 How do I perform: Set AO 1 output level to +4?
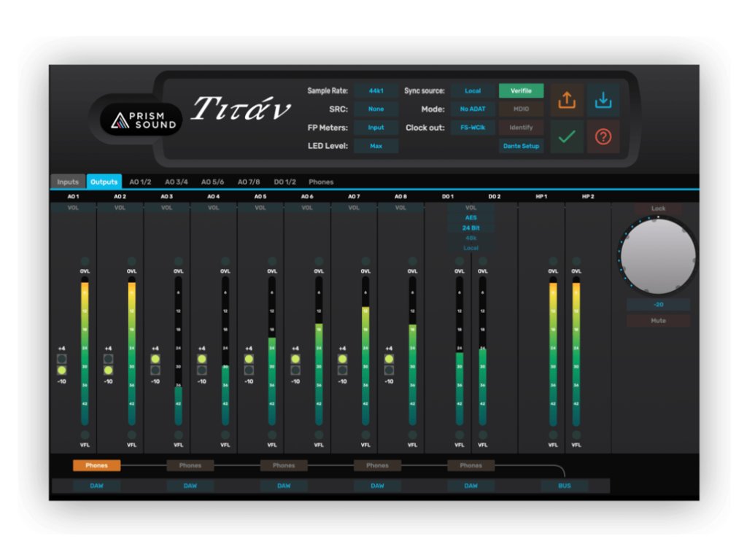click(x=62, y=359)
